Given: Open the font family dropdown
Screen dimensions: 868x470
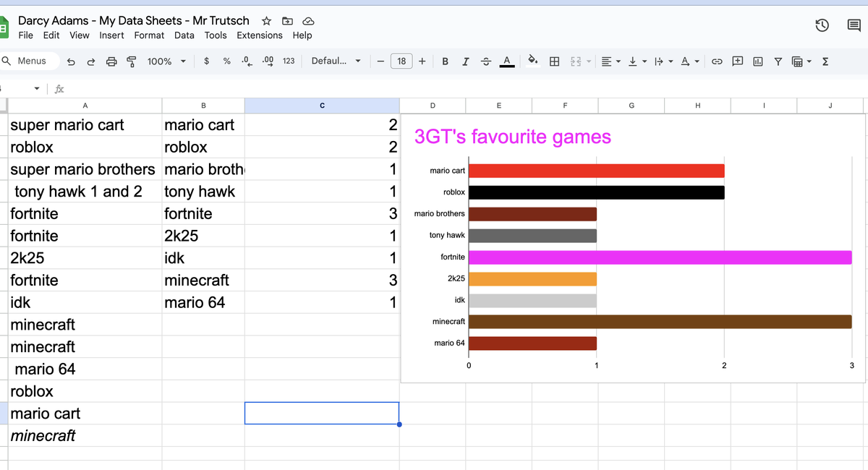Looking at the screenshot, I should 336,61.
